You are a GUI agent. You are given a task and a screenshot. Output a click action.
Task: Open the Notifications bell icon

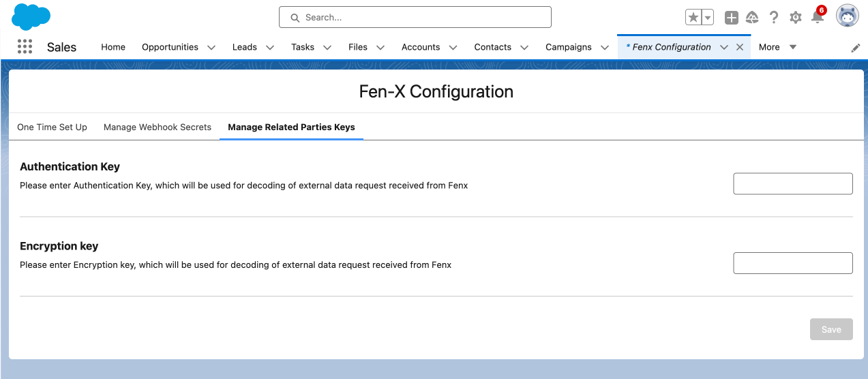point(817,18)
